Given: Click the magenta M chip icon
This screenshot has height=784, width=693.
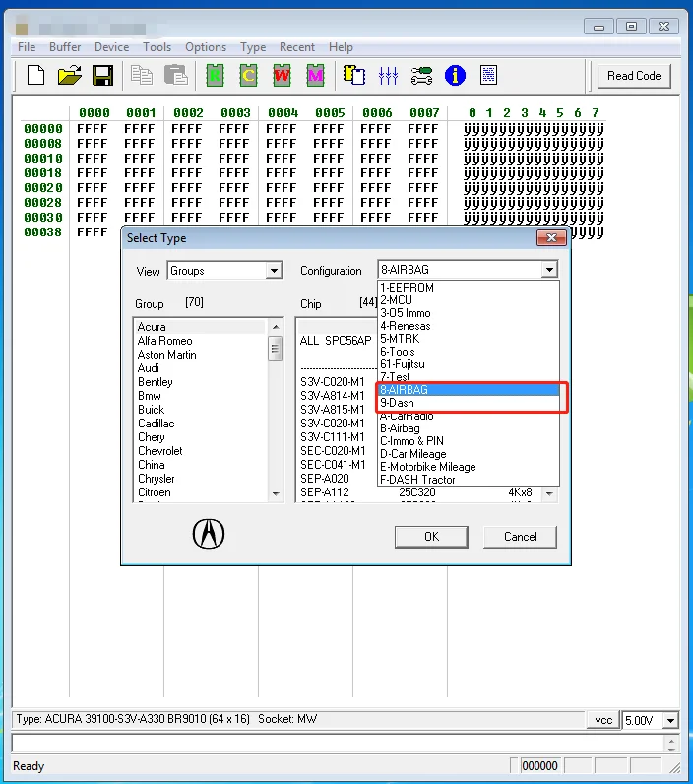Looking at the screenshot, I should (x=315, y=76).
